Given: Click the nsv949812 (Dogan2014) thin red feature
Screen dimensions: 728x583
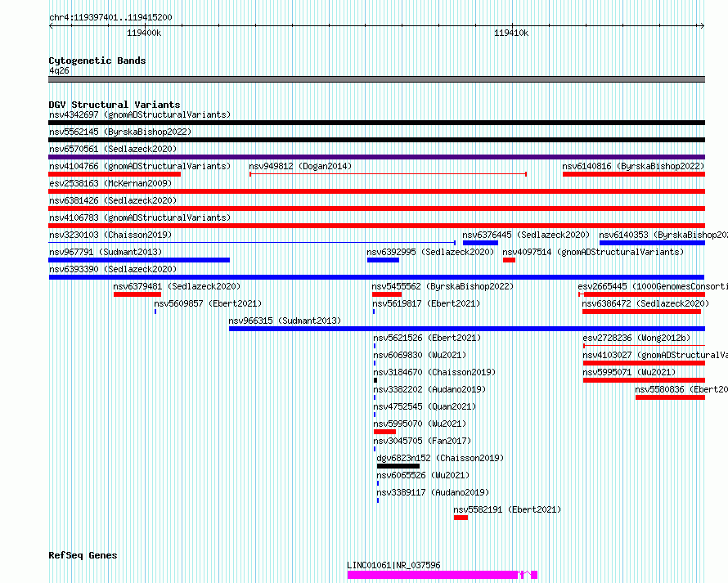Looking at the screenshot, I should click(x=389, y=174).
